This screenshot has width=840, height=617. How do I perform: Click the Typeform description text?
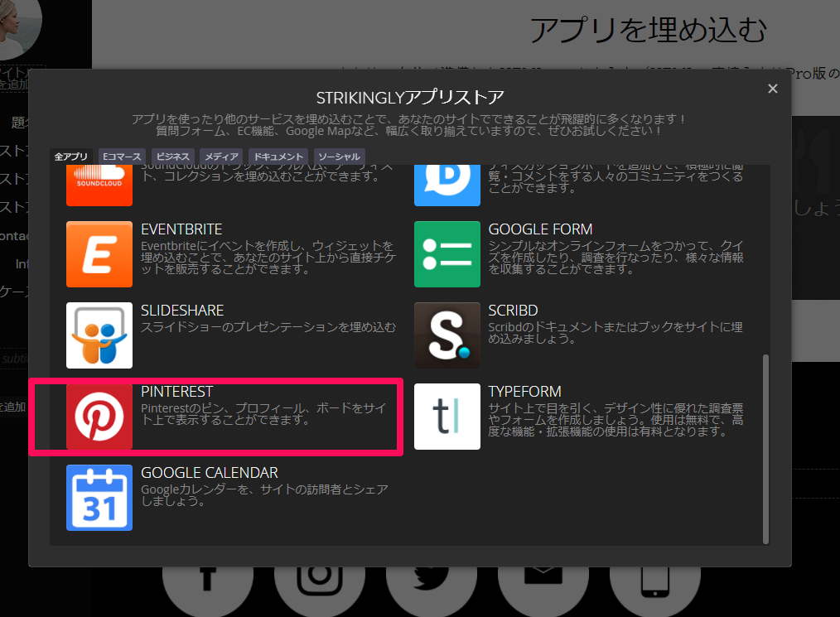[x=616, y=420]
